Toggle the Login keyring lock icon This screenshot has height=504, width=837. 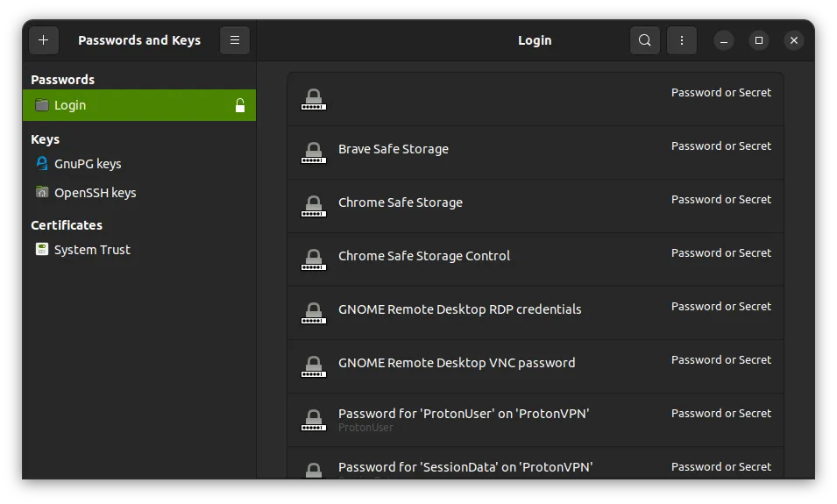[239, 106]
